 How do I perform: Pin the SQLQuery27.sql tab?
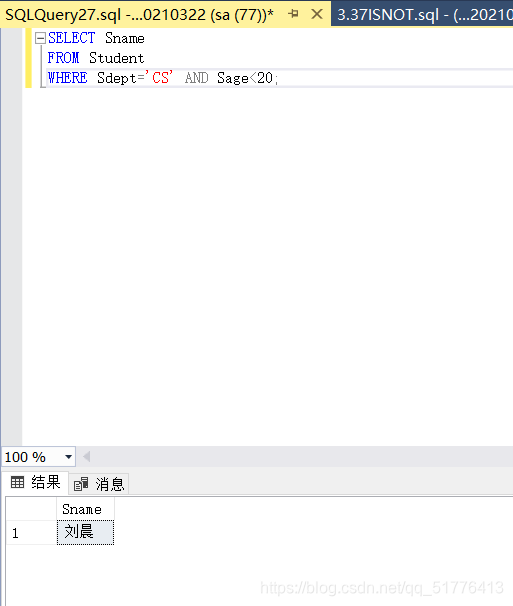click(x=293, y=14)
